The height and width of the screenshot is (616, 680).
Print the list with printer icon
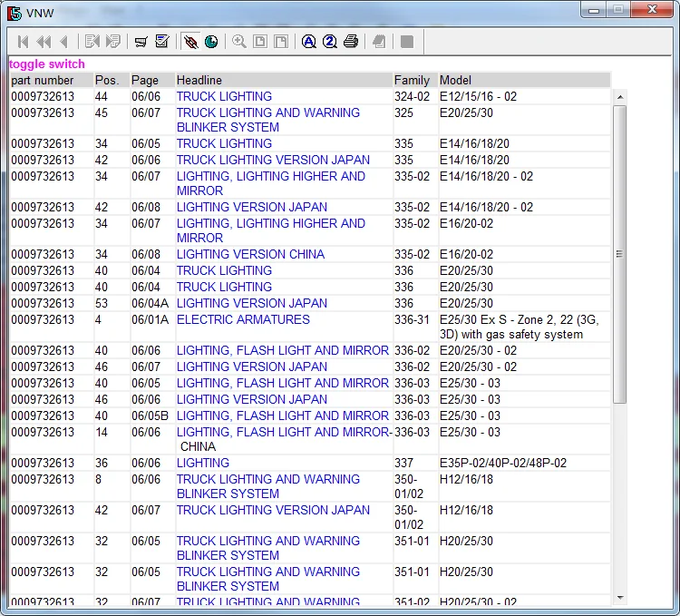[350, 42]
